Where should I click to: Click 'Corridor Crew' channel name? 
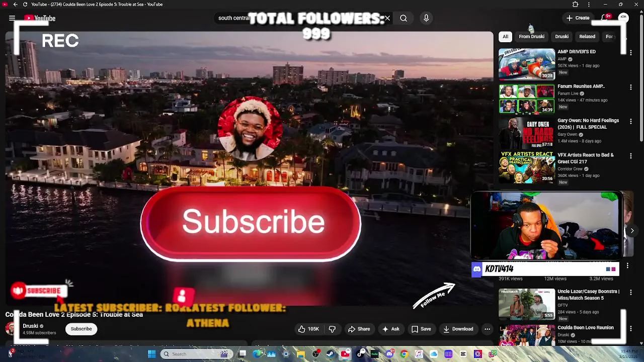[570, 169]
